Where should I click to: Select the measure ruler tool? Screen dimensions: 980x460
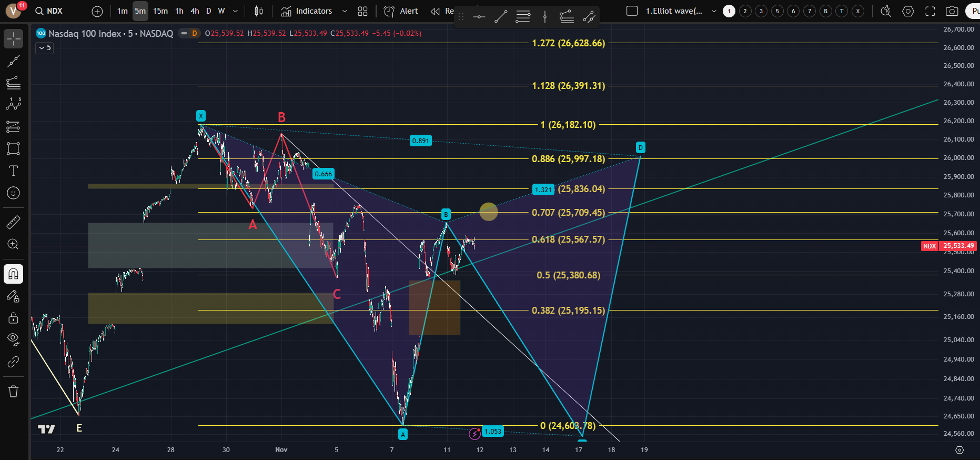pos(13,222)
